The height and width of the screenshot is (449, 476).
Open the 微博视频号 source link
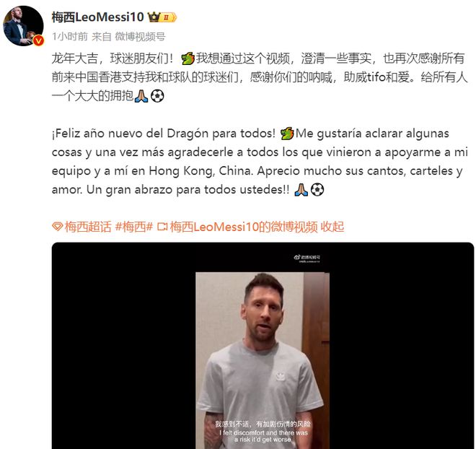click(140, 37)
